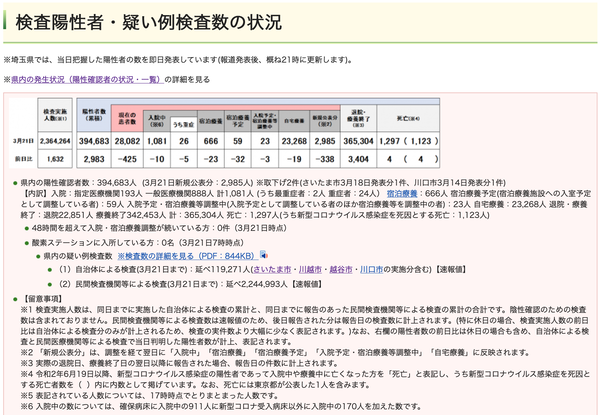Click the icon right after the PDF link
Image resolution: width=600 pixels, height=415 pixels.
(x=264, y=255)
